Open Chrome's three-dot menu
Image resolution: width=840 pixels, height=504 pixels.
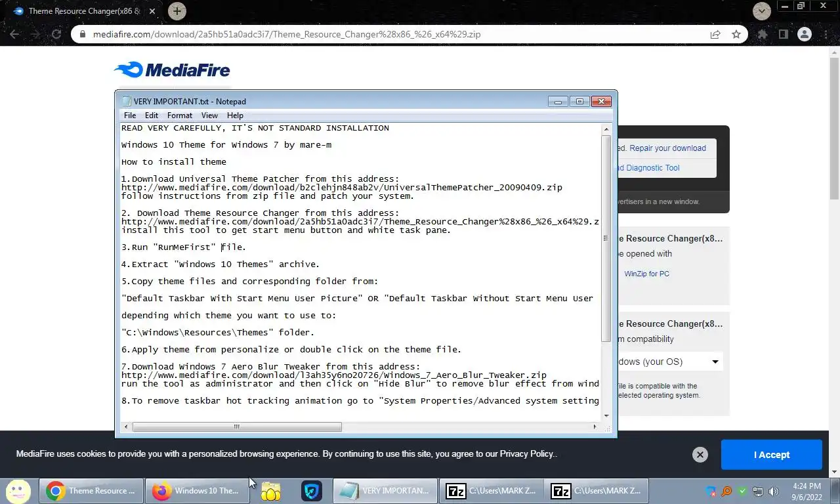(x=826, y=34)
